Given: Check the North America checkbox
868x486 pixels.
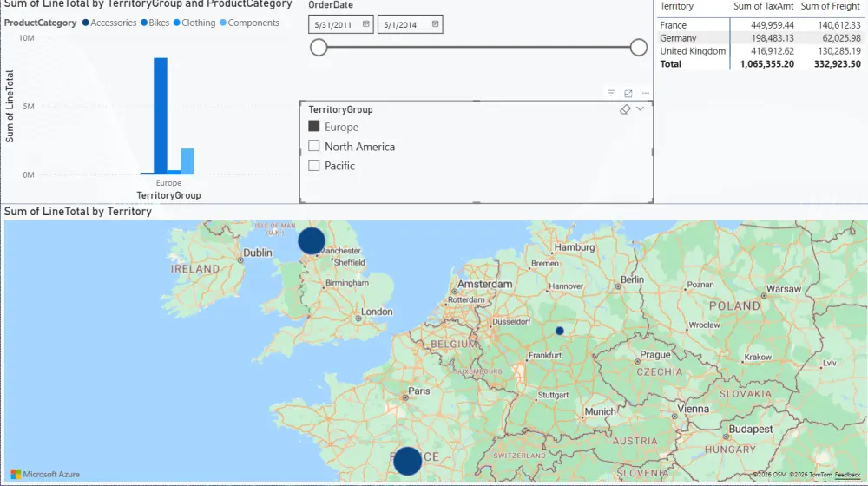Looking at the screenshot, I should tap(314, 146).
